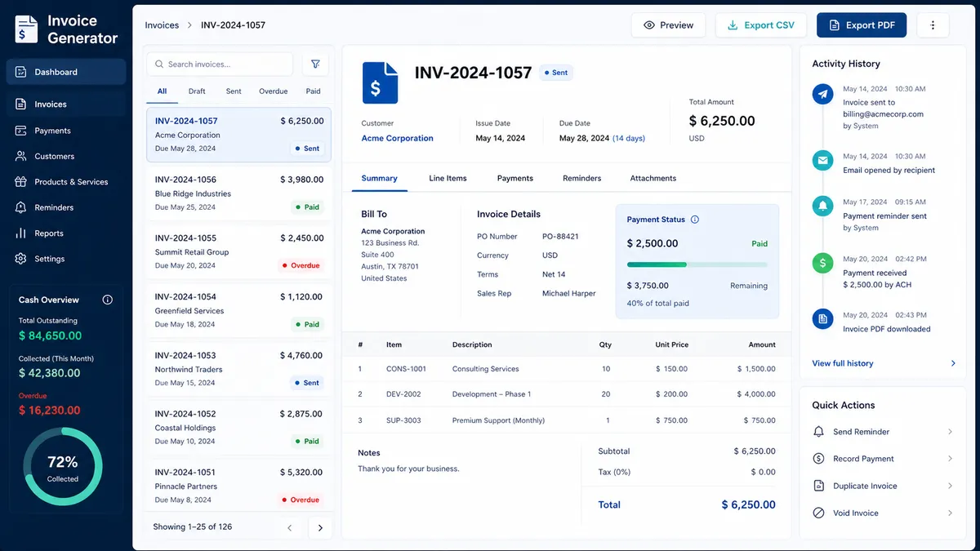Image resolution: width=980 pixels, height=551 pixels.
Task: Click the Void Invoice circle-slash icon
Action: coord(819,513)
